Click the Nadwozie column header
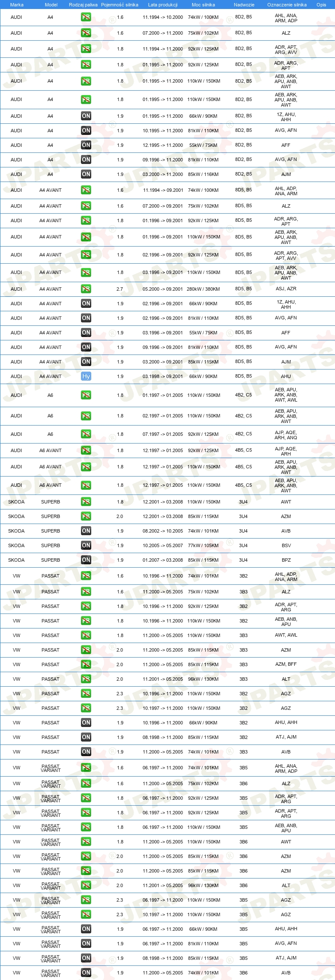 (244, 5)
